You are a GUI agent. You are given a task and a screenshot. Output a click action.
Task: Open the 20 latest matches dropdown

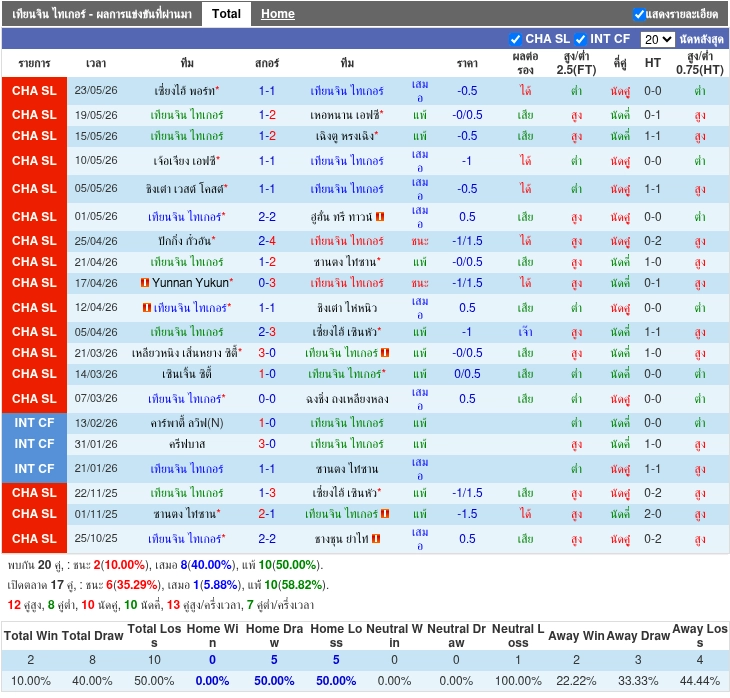pyautogui.click(x=657, y=39)
